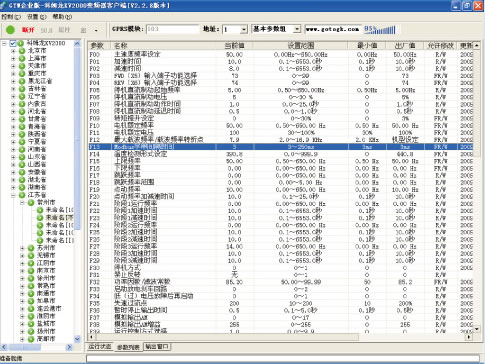This screenshot has width=485, height=364.
Task: Click the red 断开 disconnect button
Action: click(28, 30)
